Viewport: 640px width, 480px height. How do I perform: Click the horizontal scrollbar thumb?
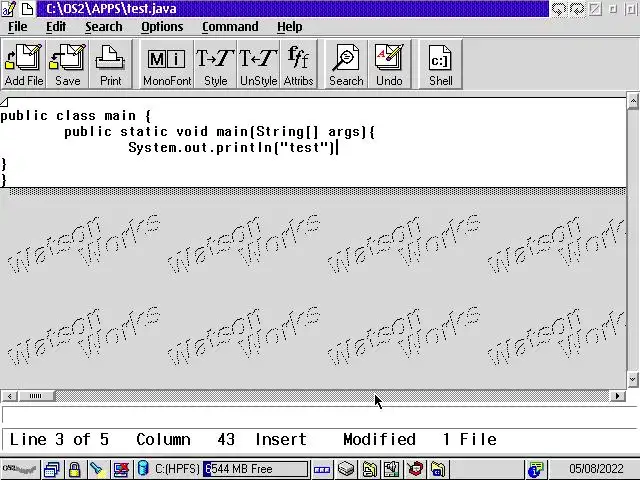(36, 396)
